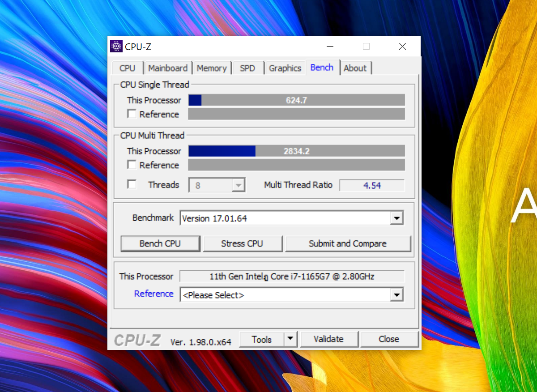This screenshot has height=392, width=537.
Task: Enable the Single Thread Reference checkbox
Action: pyautogui.click(x=132, y=114)
